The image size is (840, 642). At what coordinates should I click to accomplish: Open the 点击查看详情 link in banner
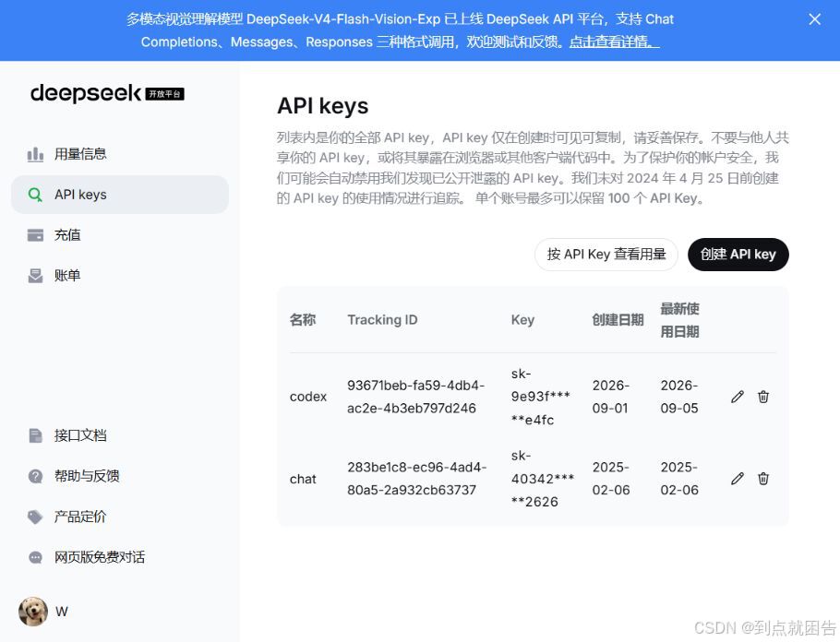pyautogui.click(x=614, y=42)
